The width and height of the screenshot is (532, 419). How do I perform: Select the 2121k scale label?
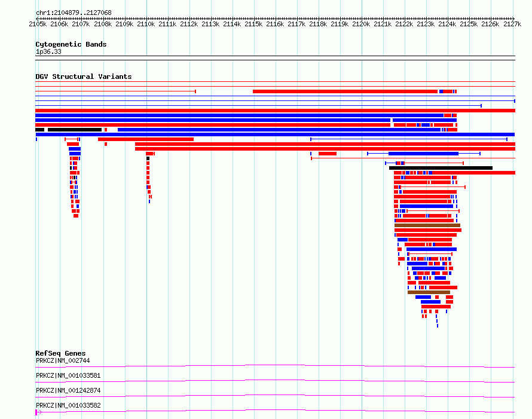coord(383,24)
